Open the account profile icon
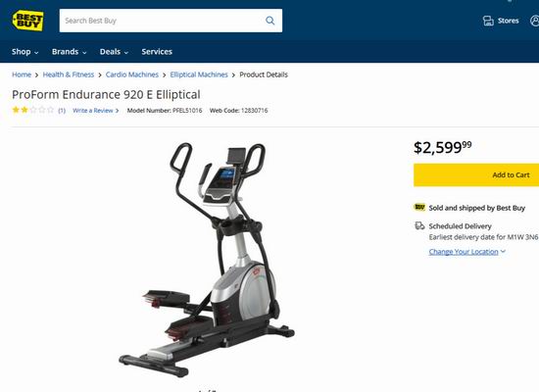 (x=534, y=21)
